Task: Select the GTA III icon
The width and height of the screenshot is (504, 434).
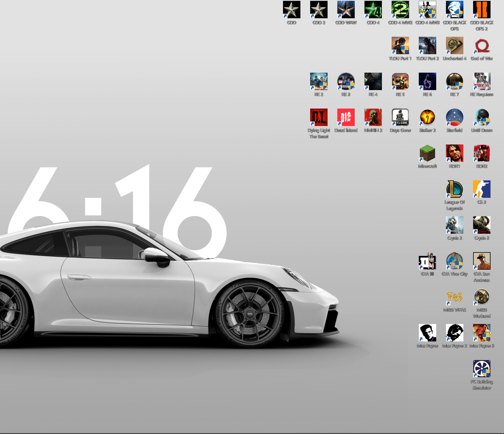Action: click(x=427, y=261)
